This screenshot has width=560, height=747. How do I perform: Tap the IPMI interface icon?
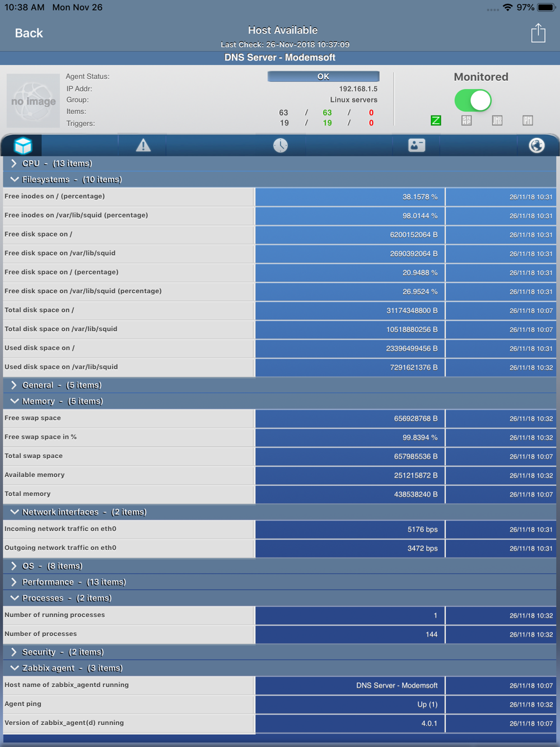pos(528,120)
